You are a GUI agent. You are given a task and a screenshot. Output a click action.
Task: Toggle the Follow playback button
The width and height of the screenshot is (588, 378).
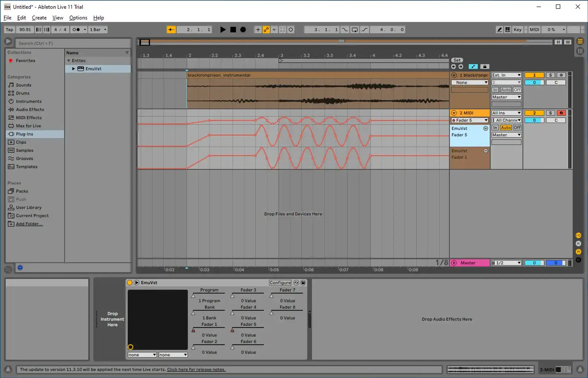tap(171, 30)
